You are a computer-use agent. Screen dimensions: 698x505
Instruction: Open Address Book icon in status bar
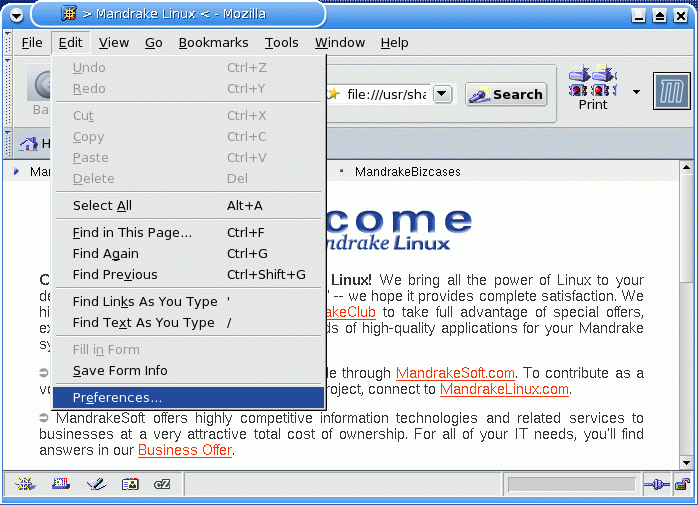[x=129, y=485]
